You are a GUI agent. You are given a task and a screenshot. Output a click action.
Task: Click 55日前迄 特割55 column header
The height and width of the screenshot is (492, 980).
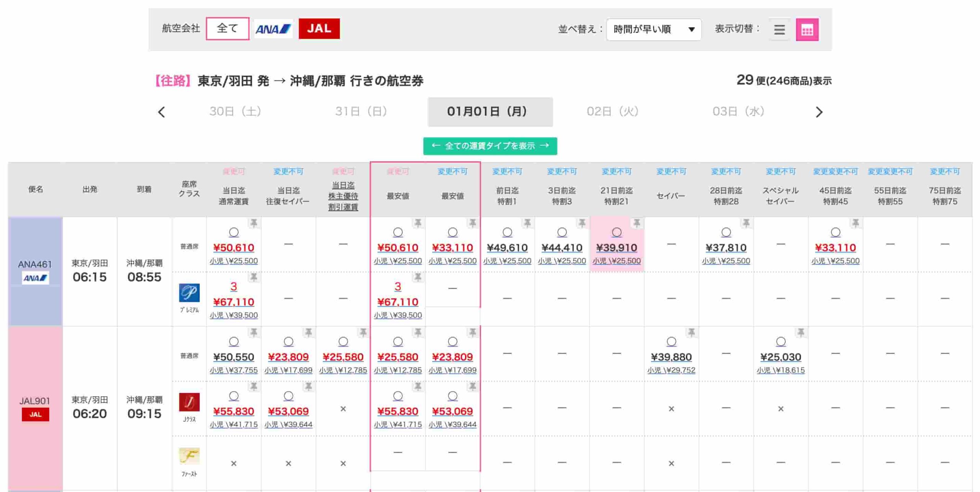tap(890, 196)
